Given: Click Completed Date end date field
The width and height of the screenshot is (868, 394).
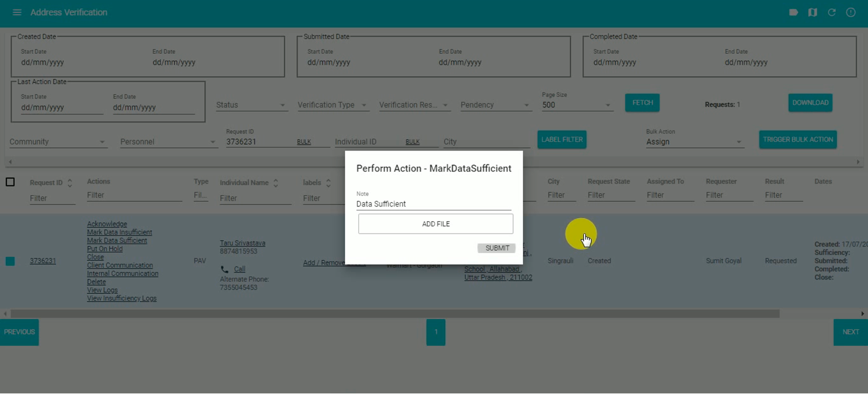Looking at the screenshot, I should [x=785, y=63].
